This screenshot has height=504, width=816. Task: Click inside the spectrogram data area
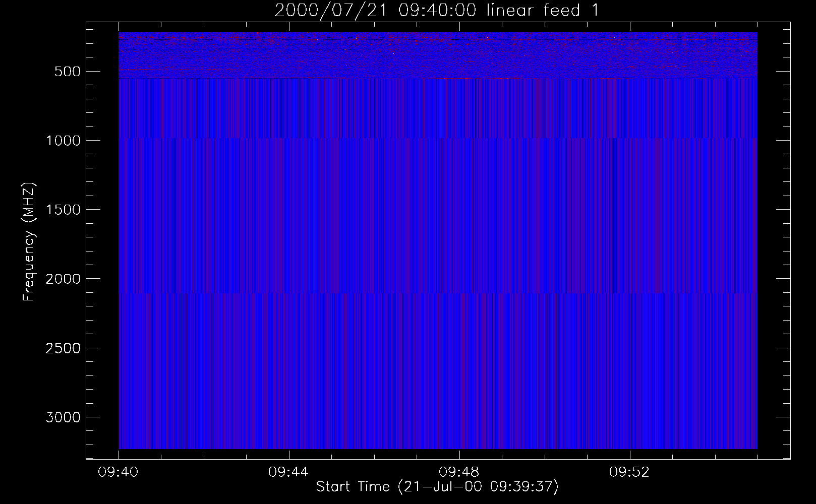[438, 240]
